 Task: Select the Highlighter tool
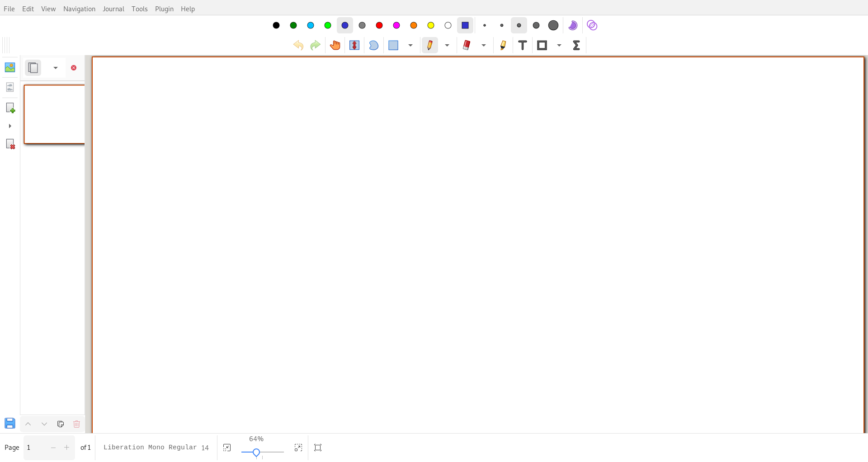click(x=503, y=45)
